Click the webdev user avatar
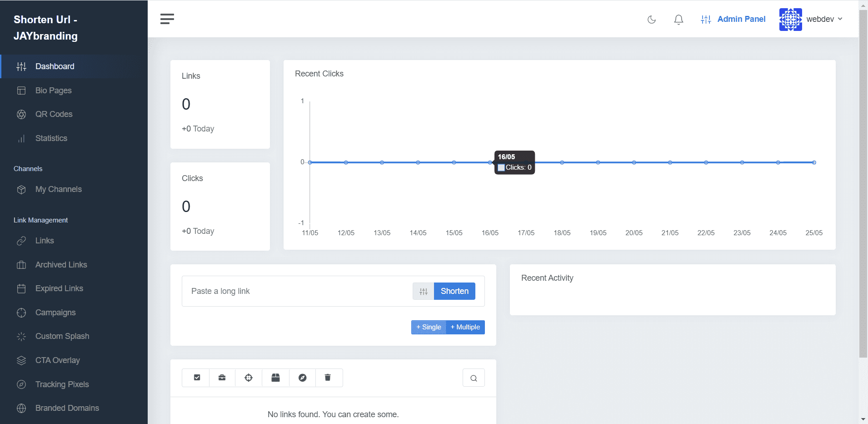Viewport: 868px width, 424px height. click(791, 19)
